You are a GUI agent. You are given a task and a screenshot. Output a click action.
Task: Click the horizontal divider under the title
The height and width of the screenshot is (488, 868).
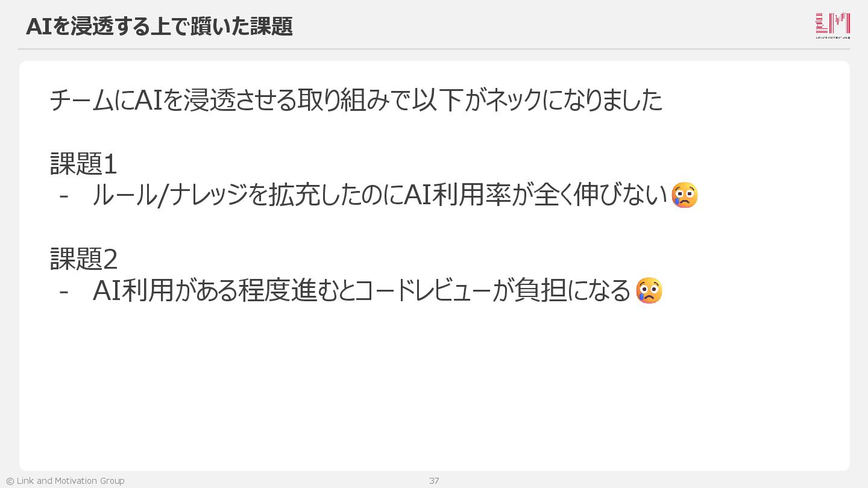coord(434,49)
